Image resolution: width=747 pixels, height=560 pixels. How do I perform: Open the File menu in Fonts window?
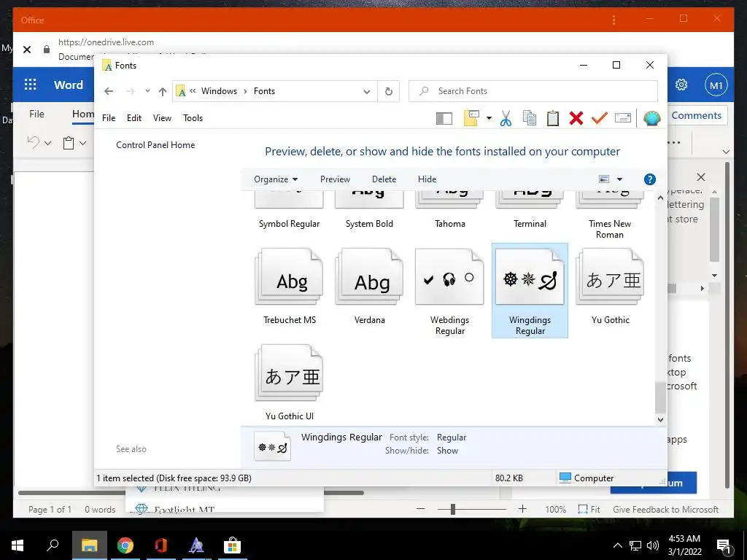click(x=109, y=118)
